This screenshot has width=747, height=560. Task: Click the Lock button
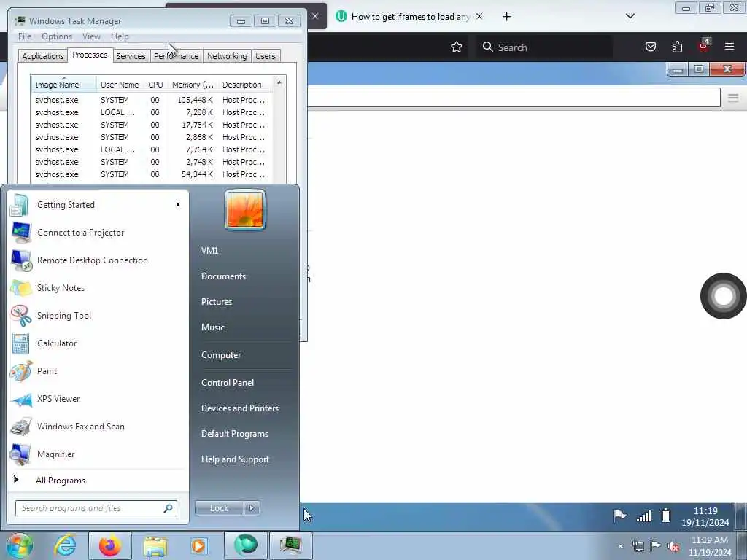pyautogui.click(x=220, y=508)
